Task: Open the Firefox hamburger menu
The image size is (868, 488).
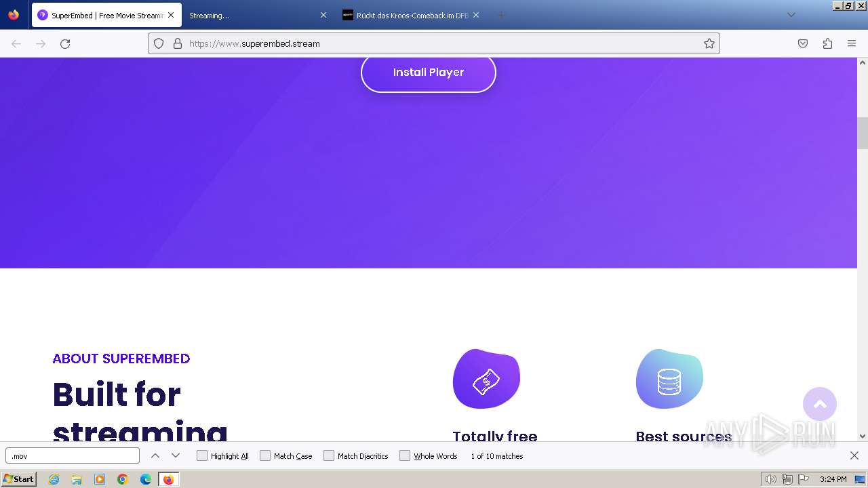Action: [852, 43]
